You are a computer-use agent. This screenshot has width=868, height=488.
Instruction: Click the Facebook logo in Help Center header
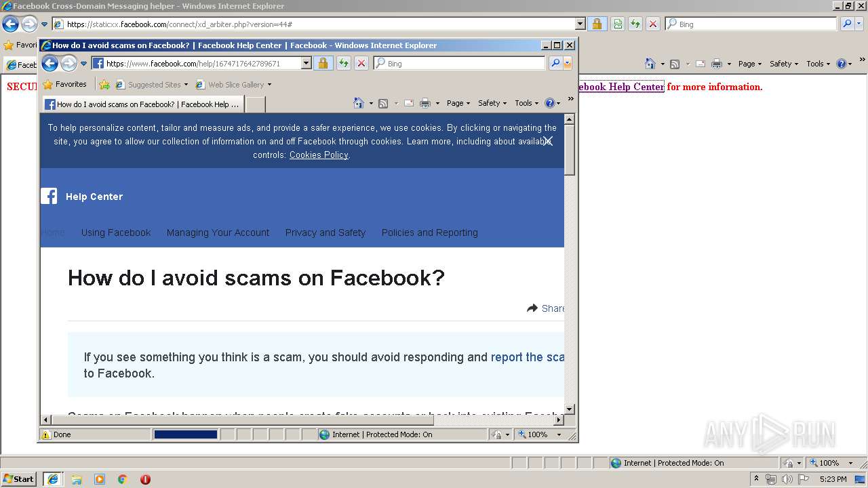(49, 196)
